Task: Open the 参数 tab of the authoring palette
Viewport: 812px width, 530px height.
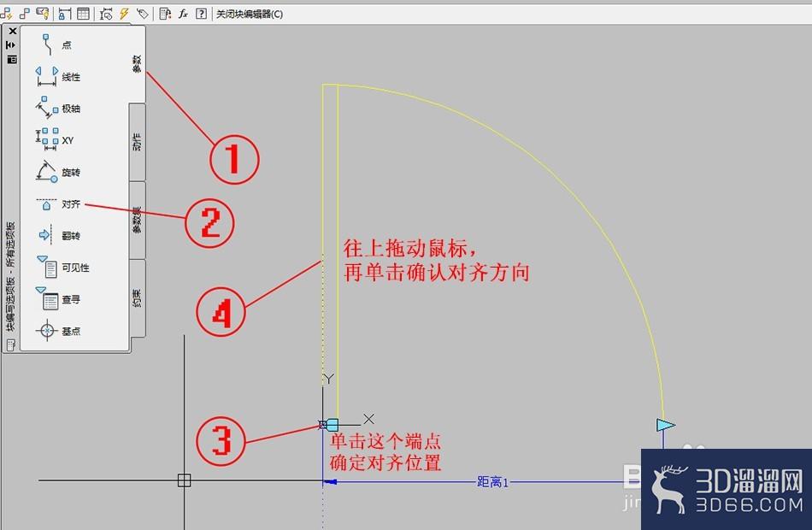Action: [137, 64]
